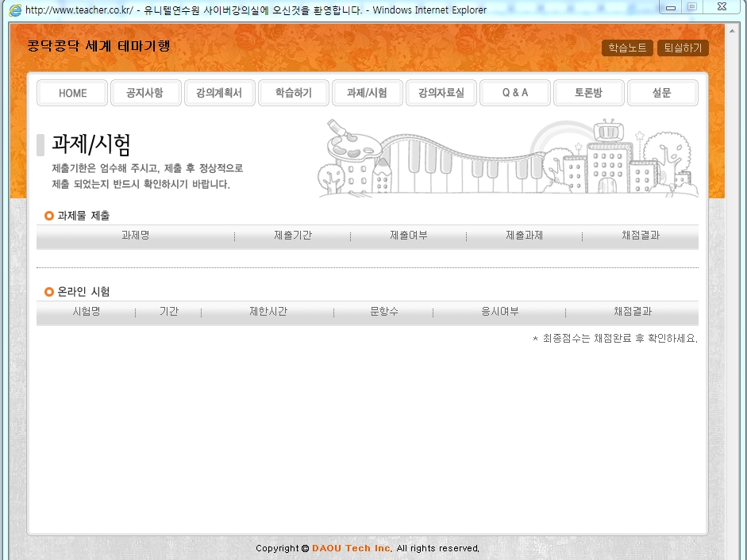Click the 과제명 column header
This screenshot has width=747, height=560.
[x=135, y=236]
